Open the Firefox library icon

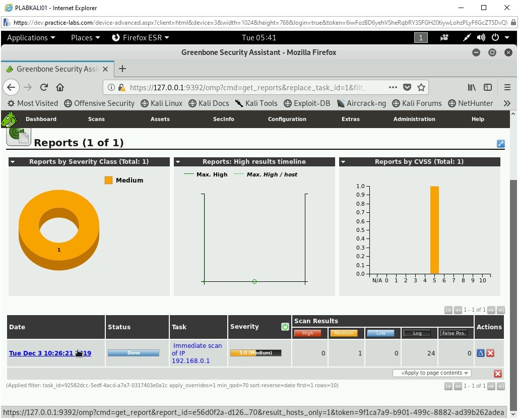pos(472,87)
